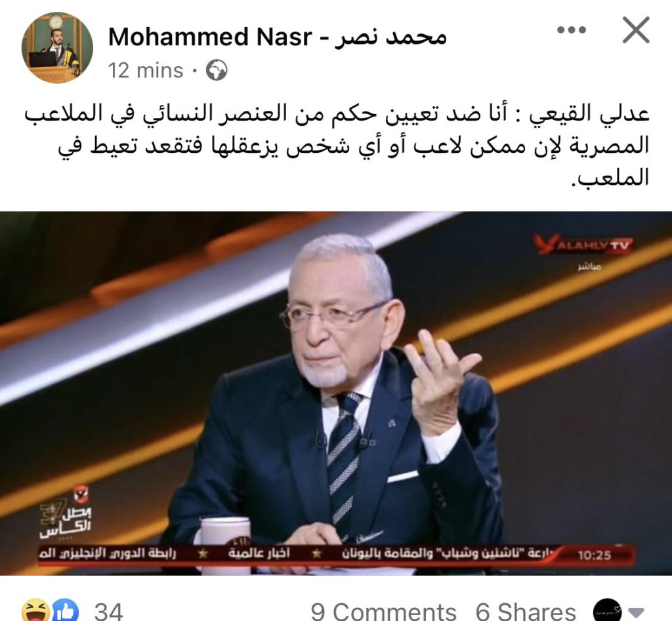Click the Haha laughing reaction emoji

point(35,611)
